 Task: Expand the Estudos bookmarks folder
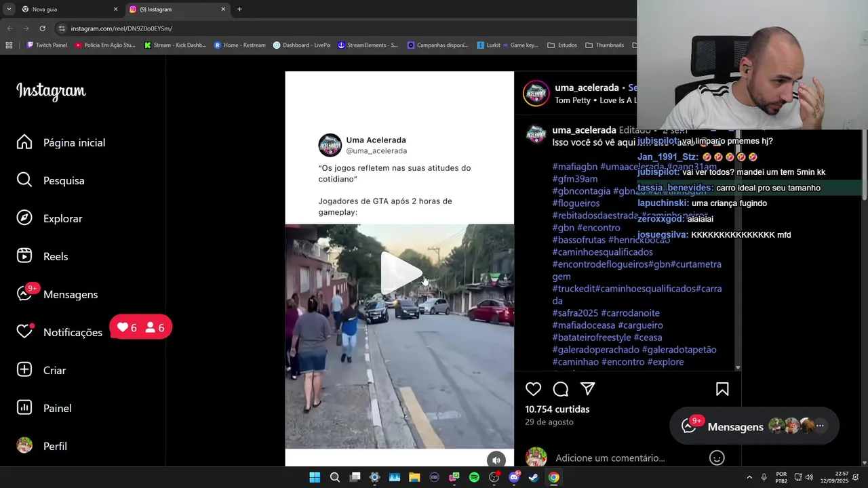(x=562, y=45)
